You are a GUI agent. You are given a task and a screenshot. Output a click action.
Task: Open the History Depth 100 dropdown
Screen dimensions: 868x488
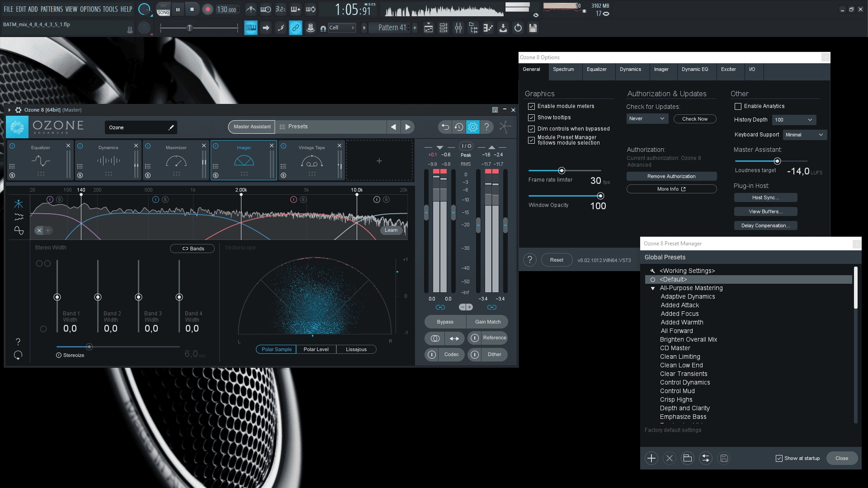pos(793,120)
